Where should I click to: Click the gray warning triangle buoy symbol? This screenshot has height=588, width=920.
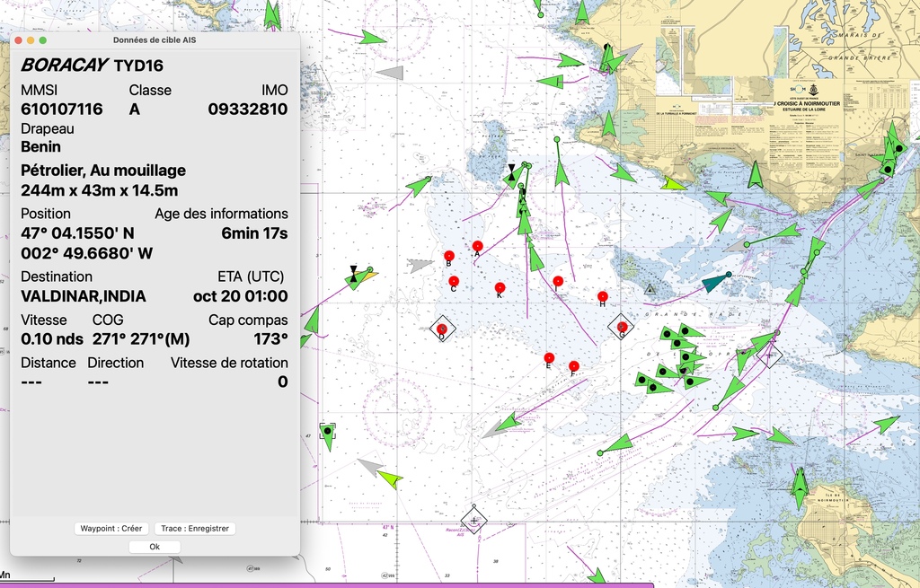pos(650,290)
